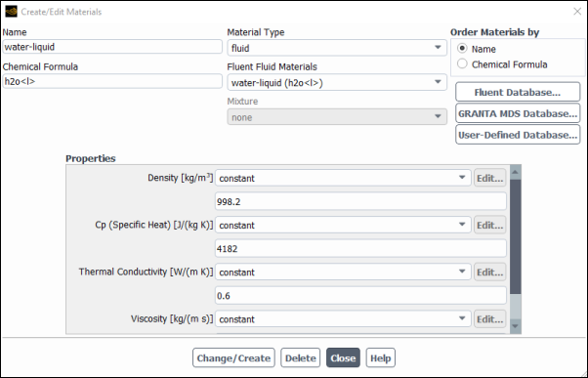The image size is (588, 378).
Task: Expand the Viscosity method dropdown
Action: (x=343, y=319)
